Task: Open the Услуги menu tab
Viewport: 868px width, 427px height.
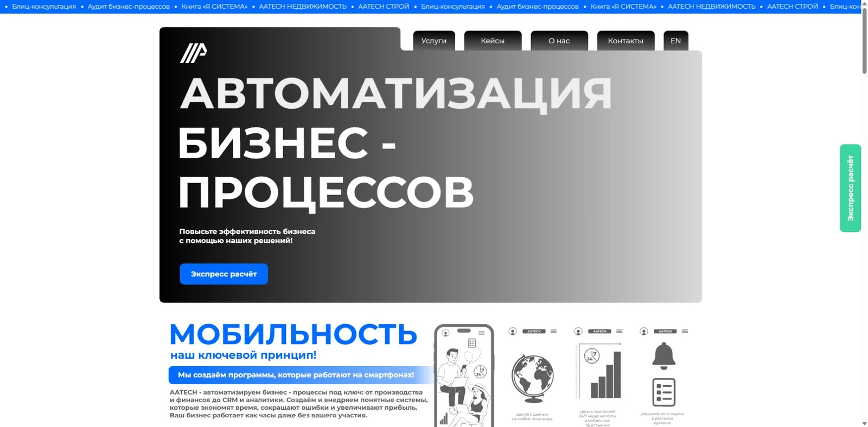Action: click(434, 41)
